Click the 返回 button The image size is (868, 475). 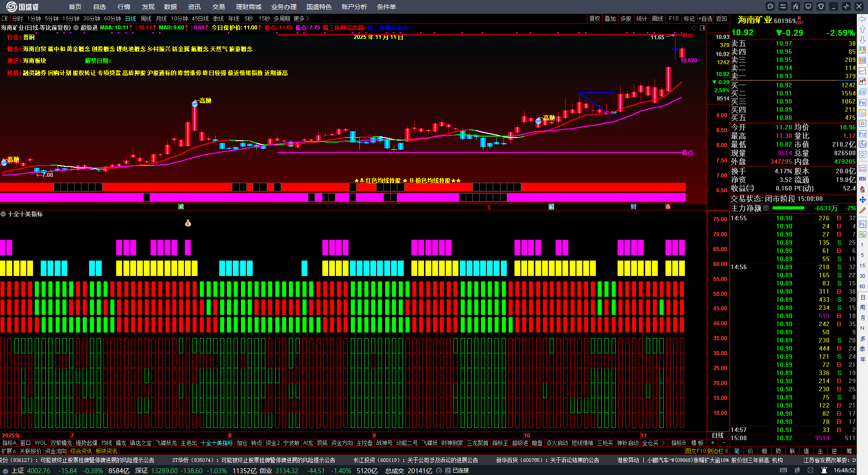coord(722,19)
